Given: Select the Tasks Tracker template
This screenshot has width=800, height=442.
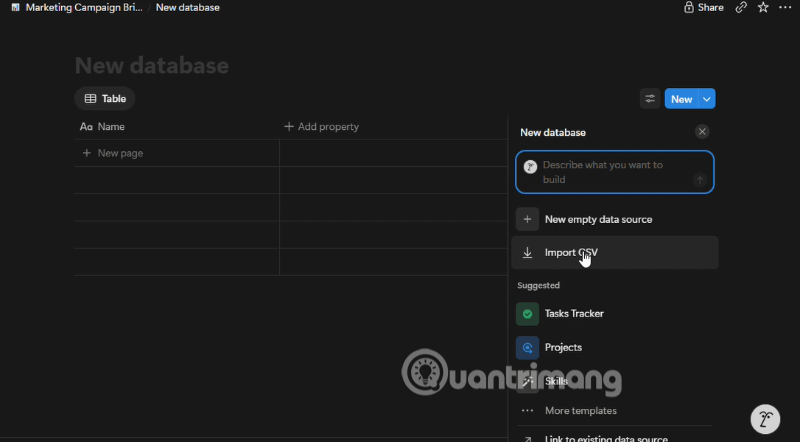Looking at the screenshot, I should (x=614, y=314).
